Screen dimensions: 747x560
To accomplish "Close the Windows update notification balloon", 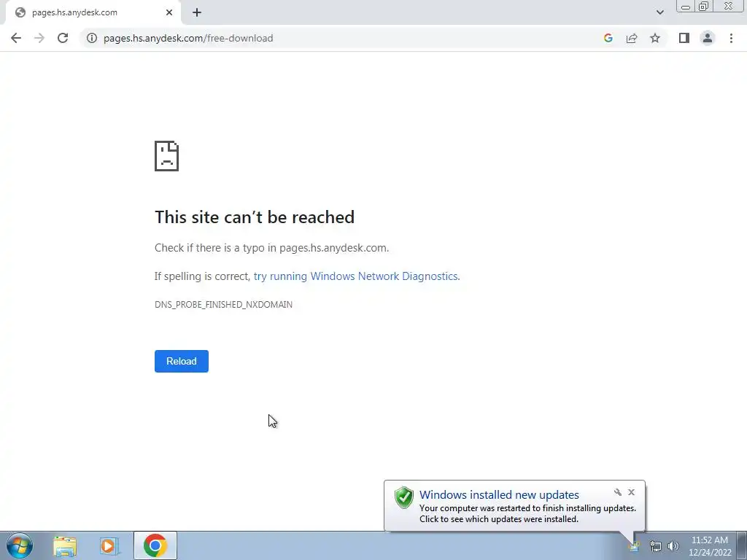I will [x=631, y=492].
